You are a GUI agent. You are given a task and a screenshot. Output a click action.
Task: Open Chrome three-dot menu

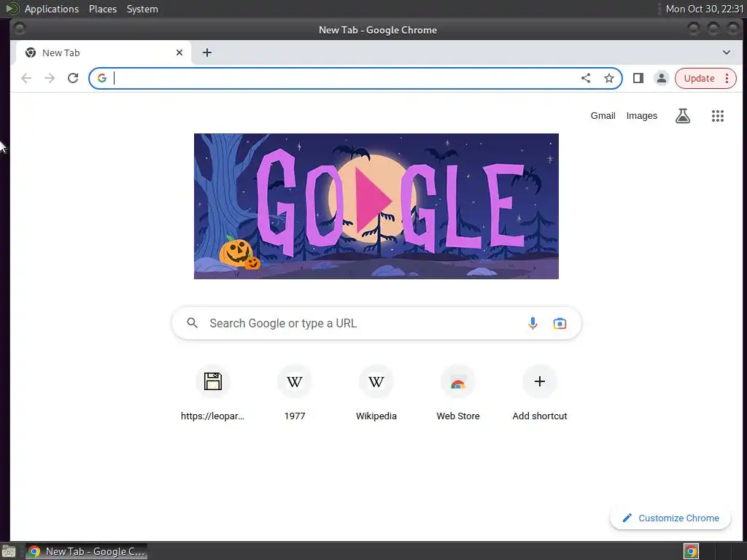(x=727, y=78)
